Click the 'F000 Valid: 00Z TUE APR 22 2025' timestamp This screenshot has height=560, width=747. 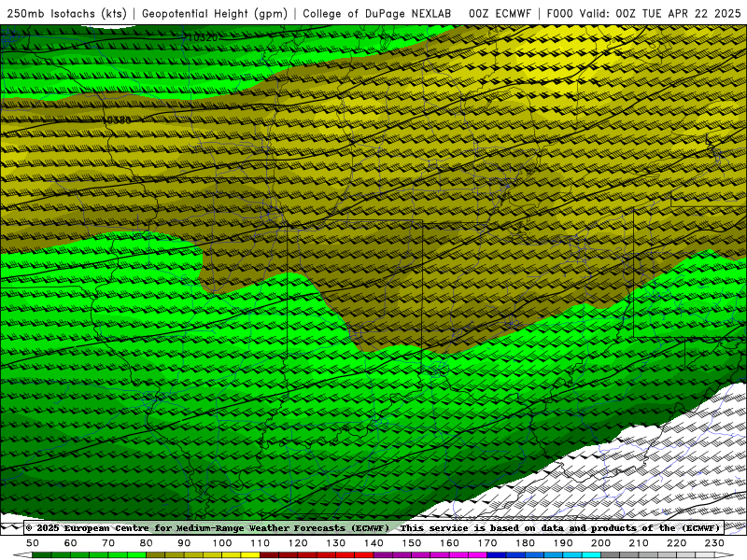[643, 13]
